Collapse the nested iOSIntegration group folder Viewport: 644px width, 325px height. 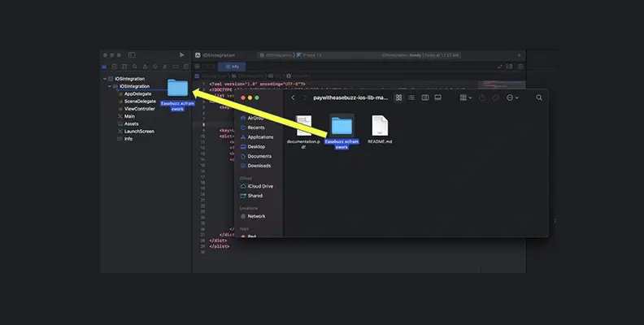pyautogui.click(x=110, y=86)
